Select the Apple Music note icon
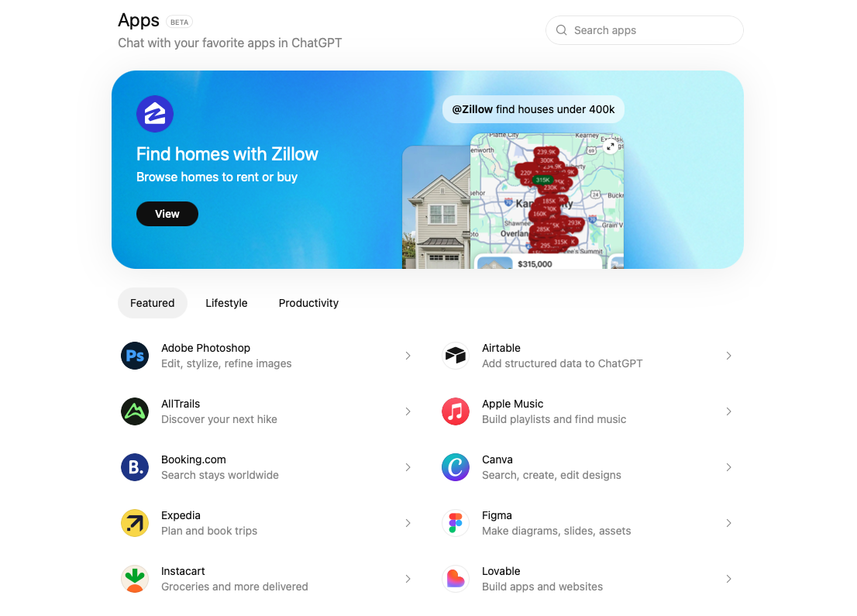This screenshot has height=616, width=857. tap(456, 411)
